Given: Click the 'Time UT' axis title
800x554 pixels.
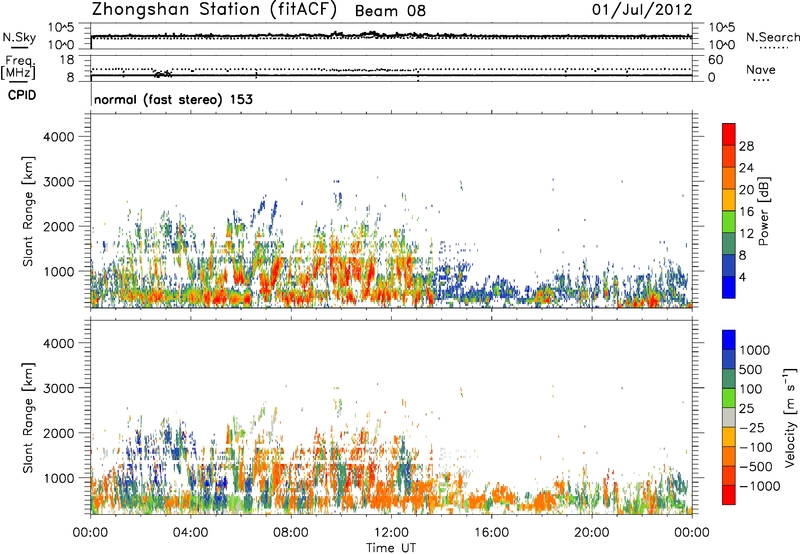Looking at the screenshot, I should 391,548.
